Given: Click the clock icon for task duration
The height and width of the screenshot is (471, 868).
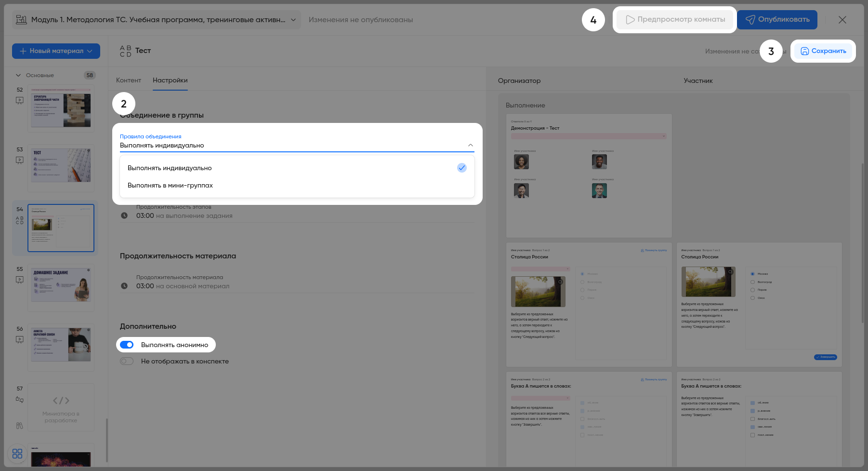Looking at the screenshot, I should 124,215.
